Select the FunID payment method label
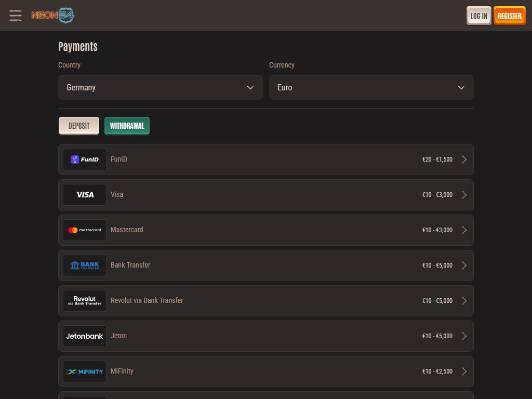Viewport: 532px width, 399px height. [119, 159]
